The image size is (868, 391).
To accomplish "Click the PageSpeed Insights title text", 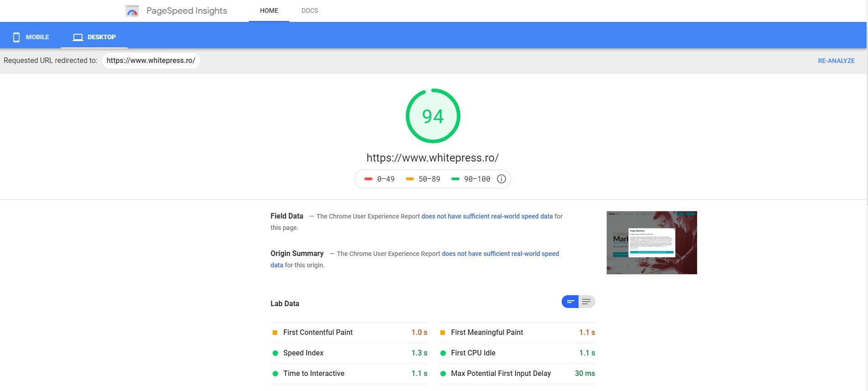I will [187, 10].
